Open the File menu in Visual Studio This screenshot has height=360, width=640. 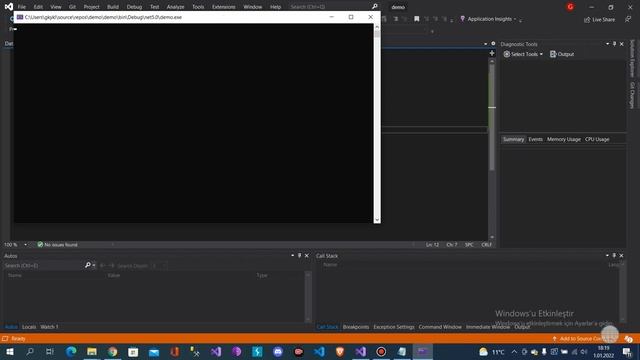coord(22,7)
